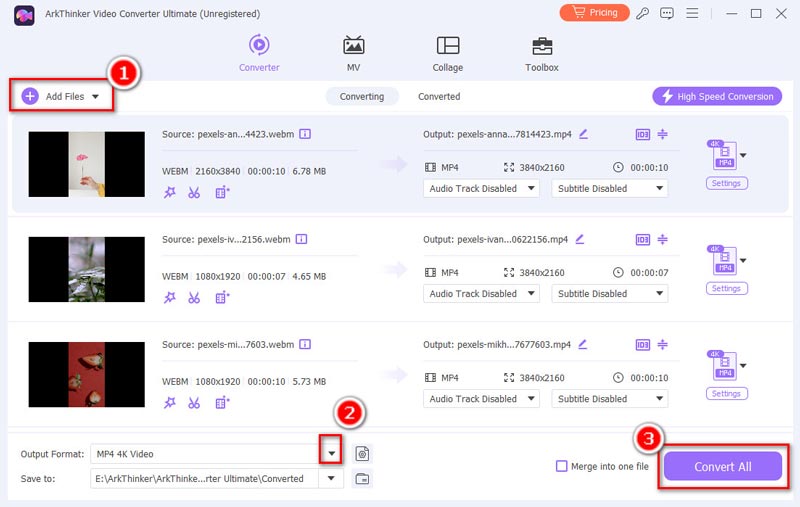The width and height of the screenshot is (800, 507).
Task: Open the feedback chat icon
Action: click(667, 13)
